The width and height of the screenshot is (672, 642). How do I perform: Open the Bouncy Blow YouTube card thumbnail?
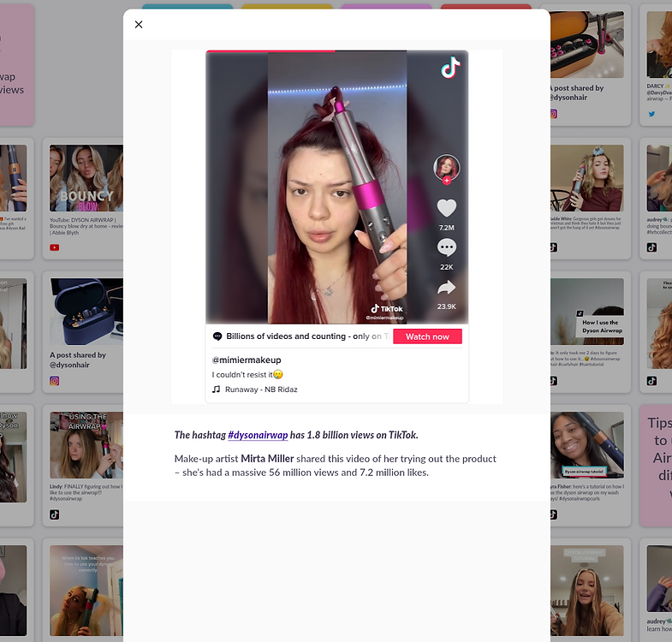(86, 178)
